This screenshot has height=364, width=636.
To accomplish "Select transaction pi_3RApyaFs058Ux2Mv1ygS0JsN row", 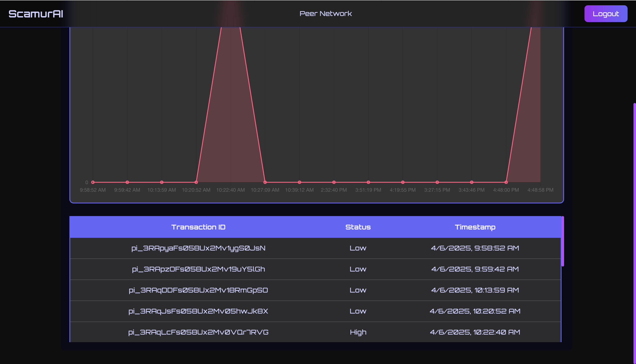I will click(x=198, y=248).
